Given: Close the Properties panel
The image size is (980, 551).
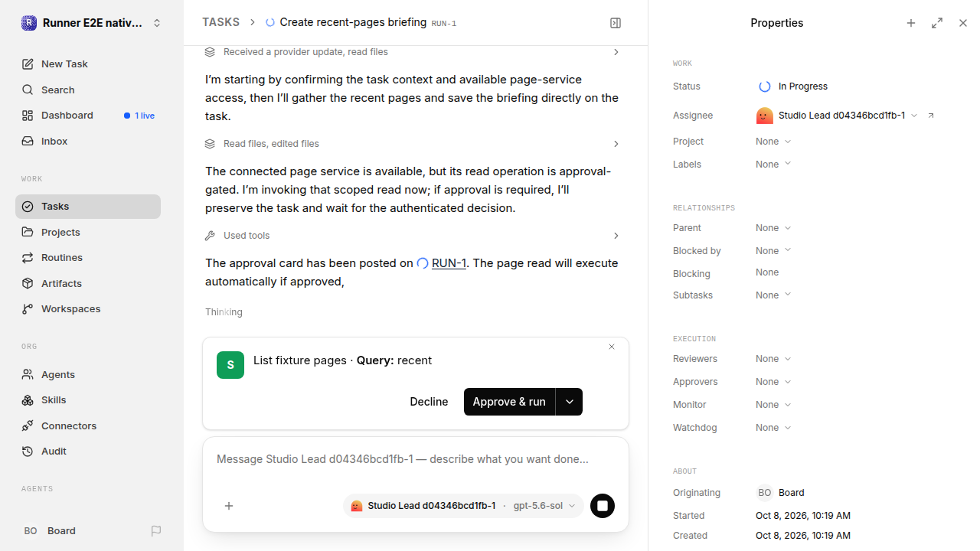Looking at the screenshot, I should click(x=963, y=23).
